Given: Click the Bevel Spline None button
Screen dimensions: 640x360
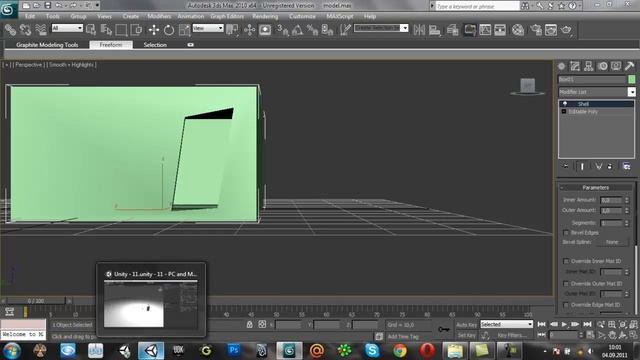Looking at the screenshot, I should 612,242.
